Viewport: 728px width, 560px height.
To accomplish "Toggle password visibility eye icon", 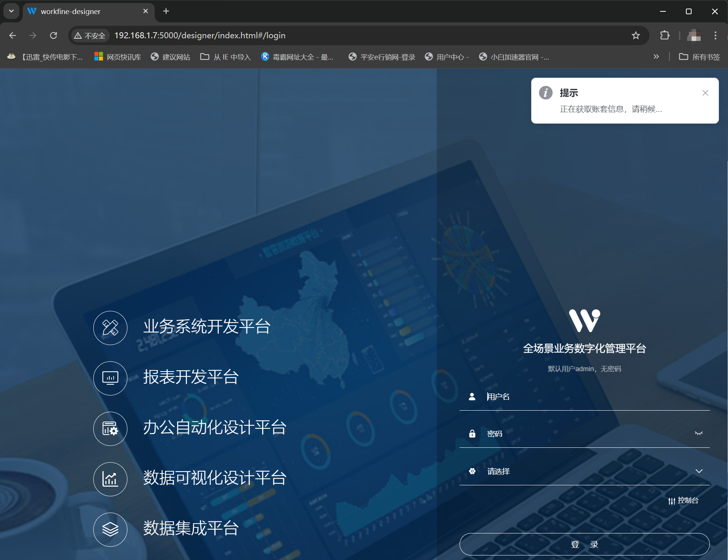I will pyautogui.click(x=698, y=433).
